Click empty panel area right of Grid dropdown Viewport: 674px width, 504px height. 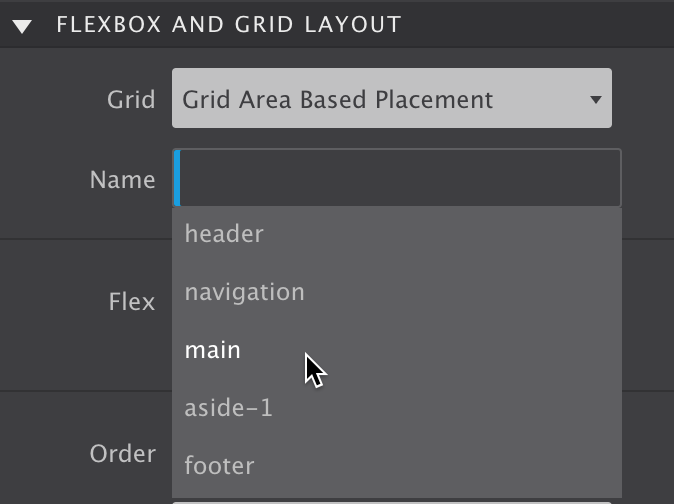tap(643, 99)
